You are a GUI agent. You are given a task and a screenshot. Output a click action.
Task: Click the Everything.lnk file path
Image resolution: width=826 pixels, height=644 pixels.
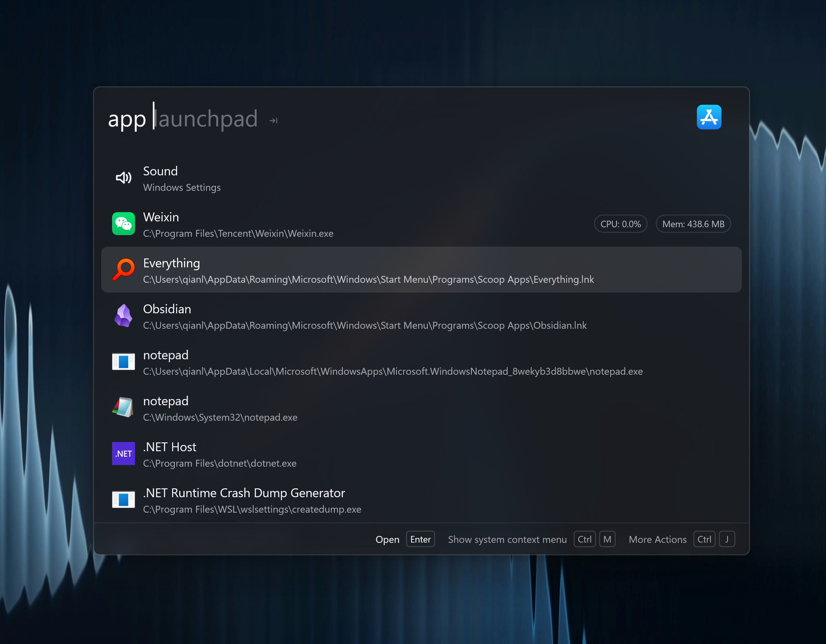[368, 279]
